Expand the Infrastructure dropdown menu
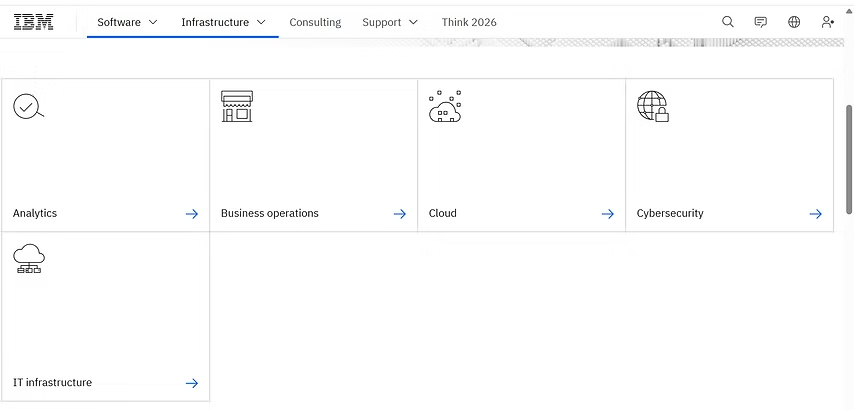The height and width of the screenshot is (410, 854). point(224,22)
